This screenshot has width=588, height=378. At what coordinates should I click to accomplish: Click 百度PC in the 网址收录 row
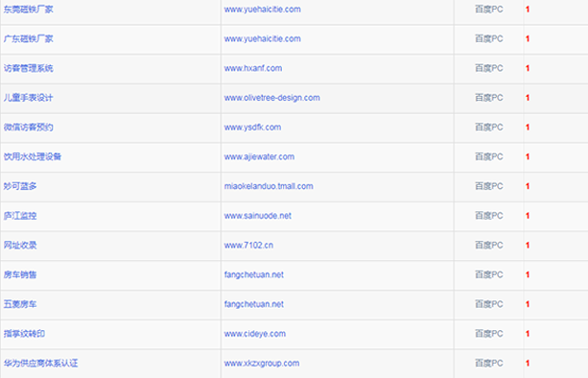click(489, 246)
